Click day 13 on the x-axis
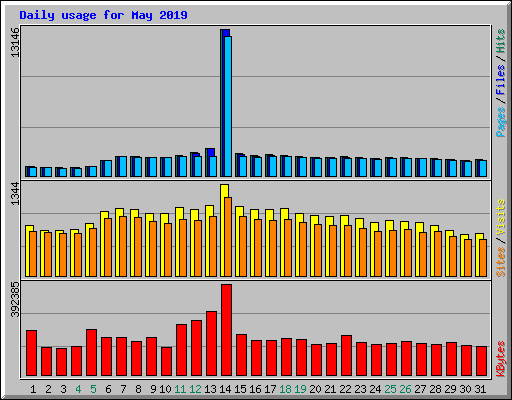512x400 pixels. (210, 389)
